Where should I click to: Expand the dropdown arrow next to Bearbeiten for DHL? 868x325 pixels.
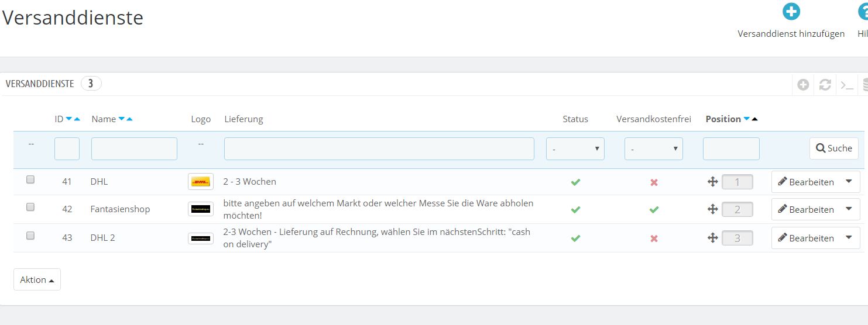849,182
